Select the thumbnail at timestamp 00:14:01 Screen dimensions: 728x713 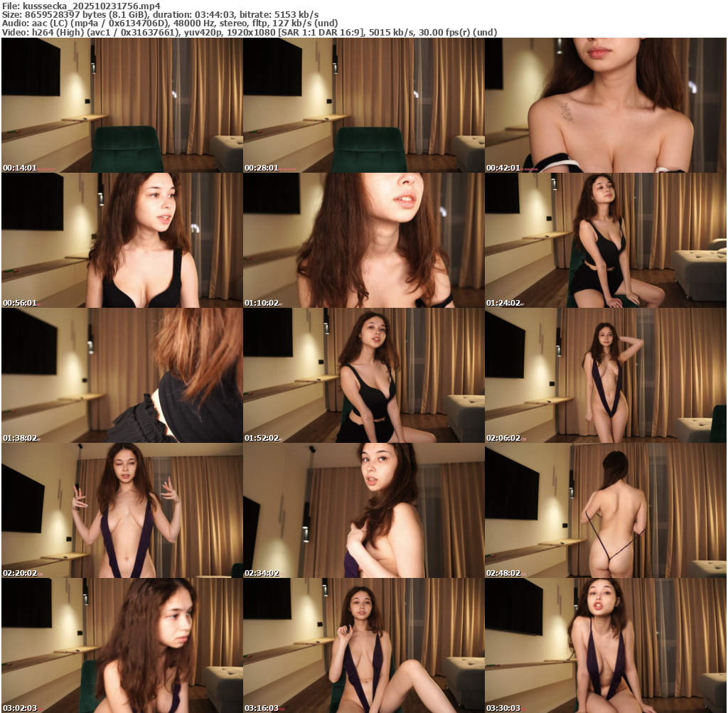click(122, 105)
